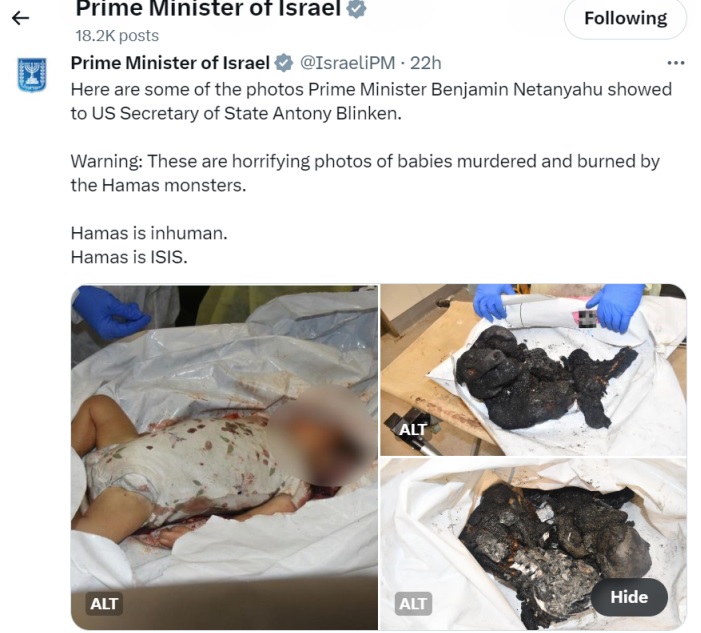701x633 pixels.
Task: Open the tweet author's display name link
Action: pos(170,63)
